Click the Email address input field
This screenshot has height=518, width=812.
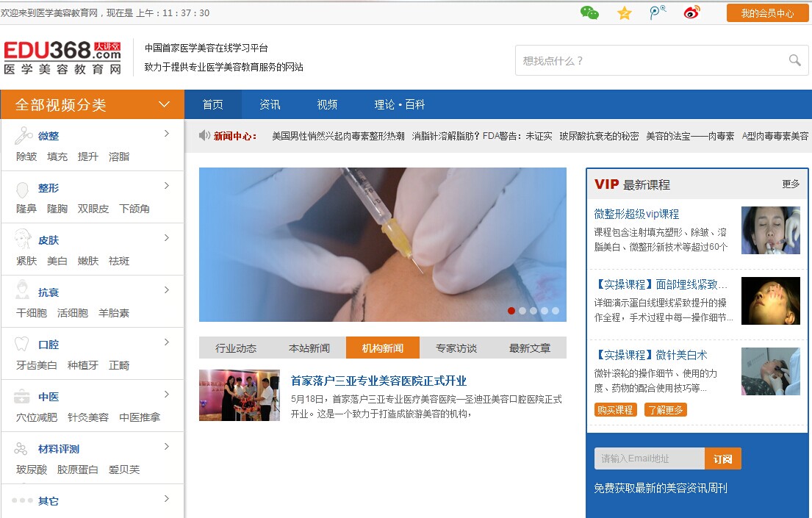[649, 458]
